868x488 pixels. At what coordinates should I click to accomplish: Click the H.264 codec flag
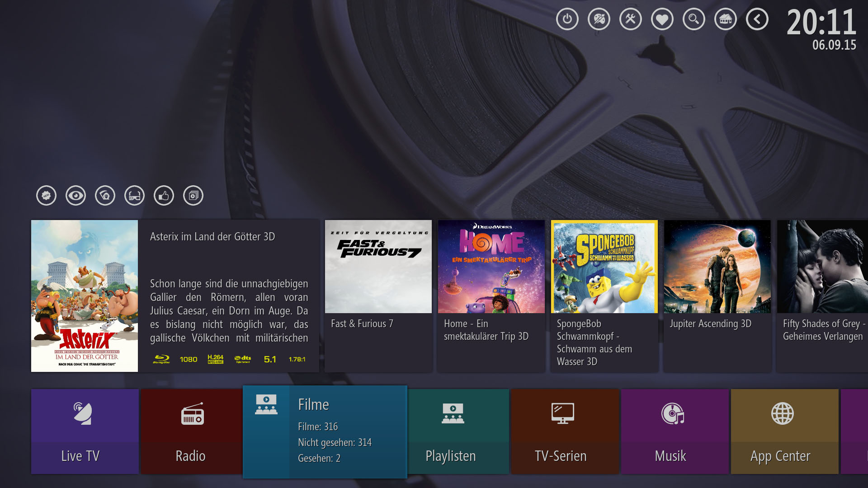[216, 359]
